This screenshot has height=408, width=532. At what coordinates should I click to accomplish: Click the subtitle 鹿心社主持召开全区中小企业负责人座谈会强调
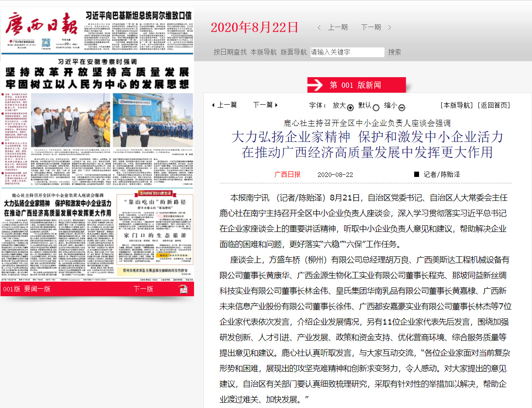pos(367,123)
